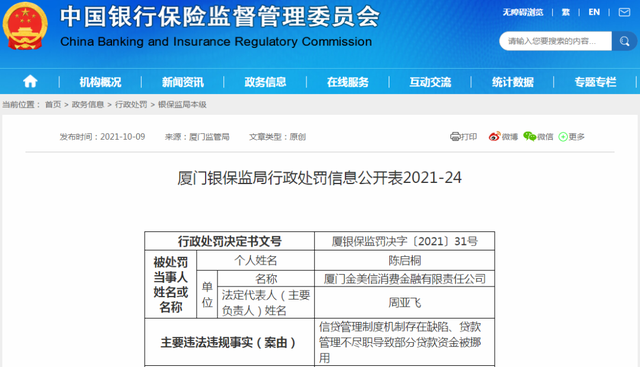Click the search input field
This screenshot has height=367, width=640.
pyautogui.click(x=556, y=41)
